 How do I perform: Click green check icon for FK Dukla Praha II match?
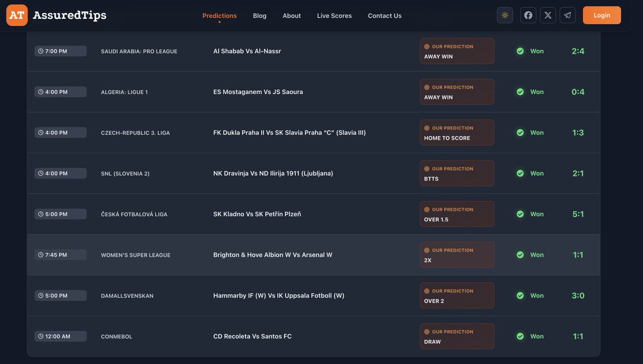point(520,133)
